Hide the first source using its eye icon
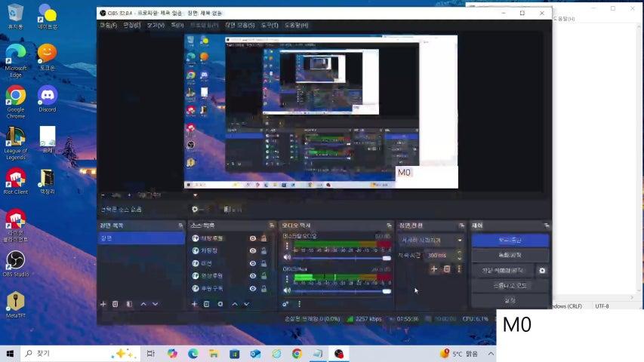The image size is (644, 362). pos(253,238)
